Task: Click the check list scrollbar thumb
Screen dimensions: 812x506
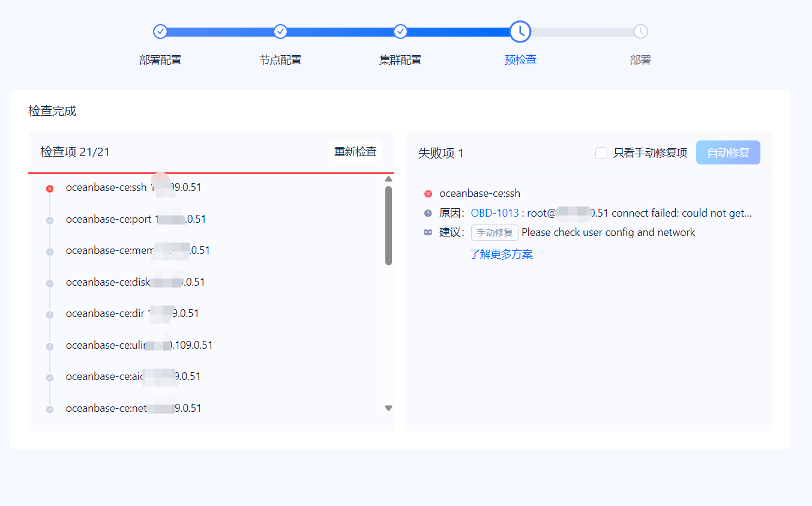Action: pos(388,226)
